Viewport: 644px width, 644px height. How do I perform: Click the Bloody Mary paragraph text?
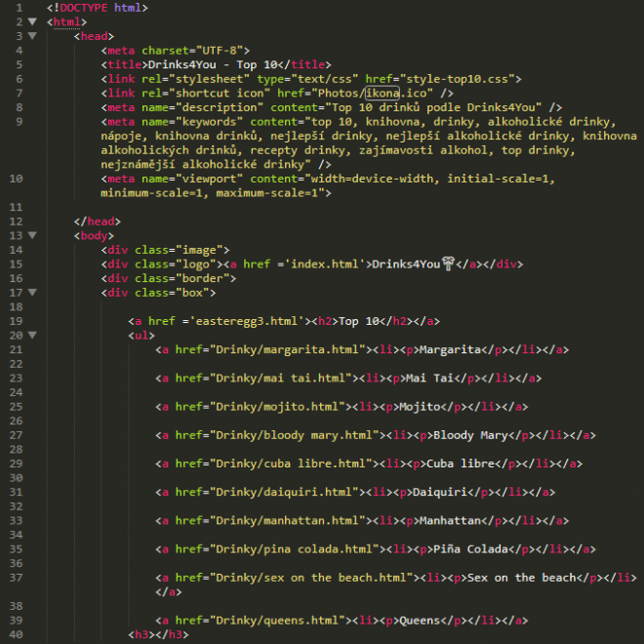tap(470, 435)
